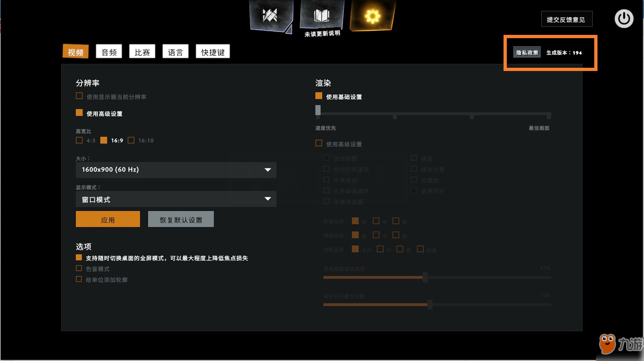This screenshot has width=644, height=361.
Task: Click the 生成版本：194 text
Action: pos(564,53)
